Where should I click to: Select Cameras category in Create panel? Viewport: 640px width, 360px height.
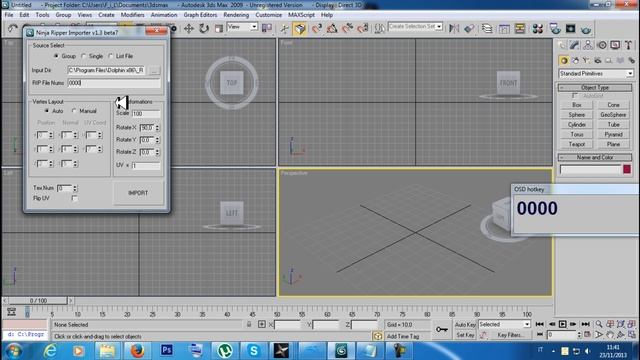(x=598, y=60)
